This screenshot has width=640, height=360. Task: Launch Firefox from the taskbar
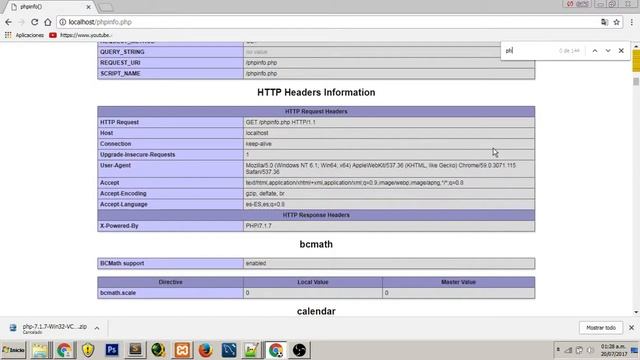(x=205, y=350)
